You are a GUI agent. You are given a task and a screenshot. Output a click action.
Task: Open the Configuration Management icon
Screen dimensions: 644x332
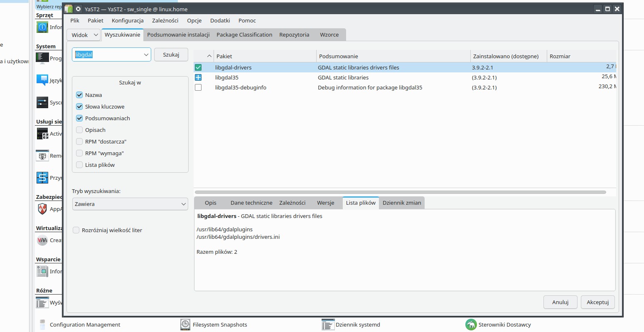(x=42, y=325)
